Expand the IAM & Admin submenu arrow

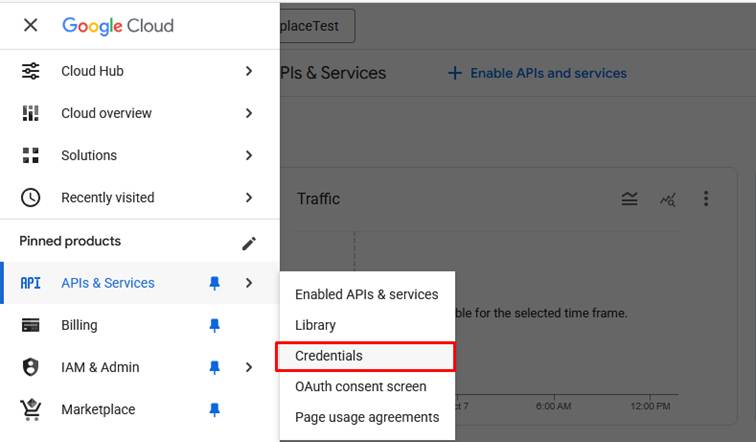tap(249, 367)
